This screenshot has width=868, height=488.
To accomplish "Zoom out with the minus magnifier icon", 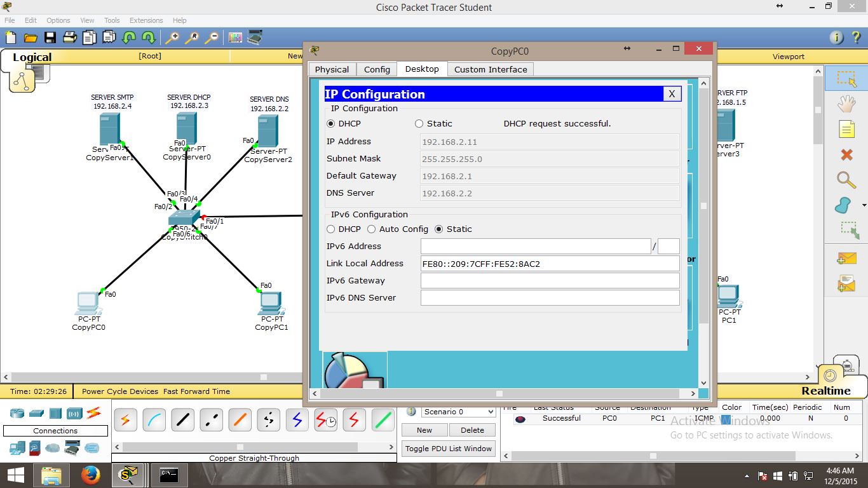I will [x=211, y=37].
